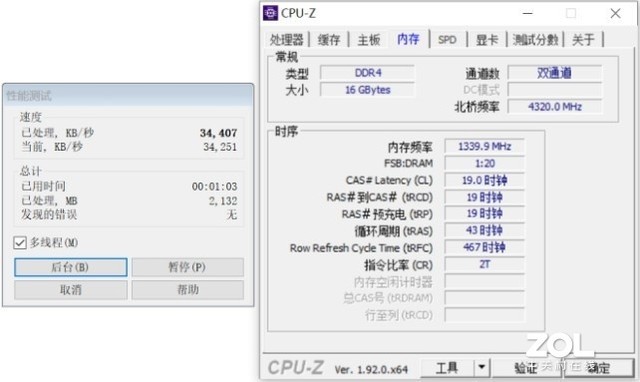640x382 pixels.
Task: Open the 缓存 tab
Action: (x=329, y=40)
